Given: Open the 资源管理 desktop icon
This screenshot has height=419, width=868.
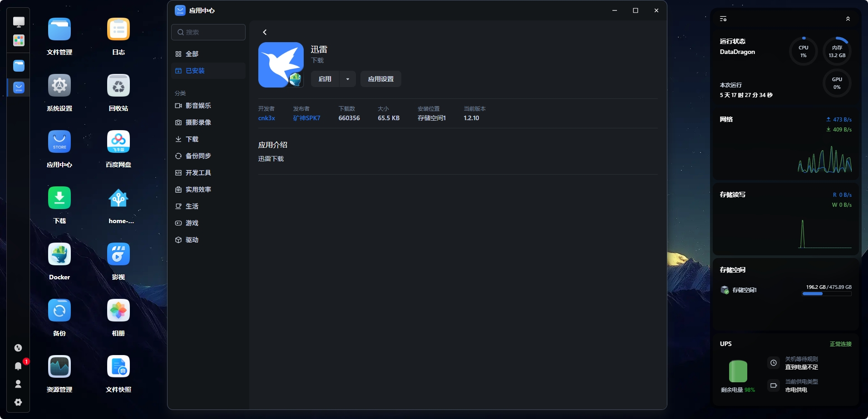Looking at the screenshot, I should [59, 367].
